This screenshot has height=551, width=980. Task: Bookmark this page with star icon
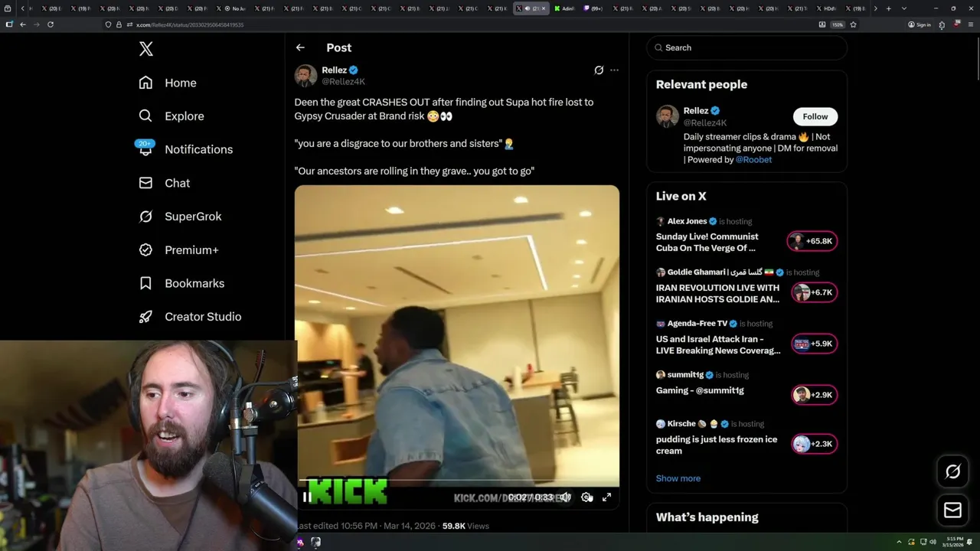[x=853, y=24]
